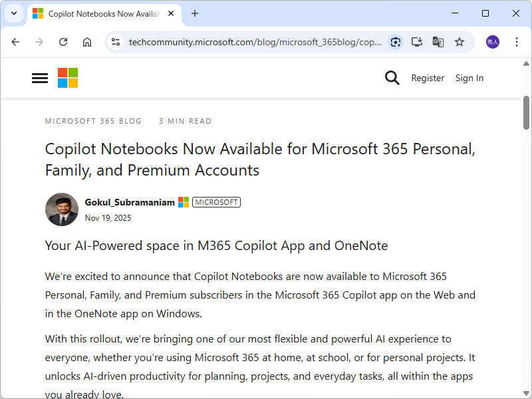Image resolution: width=532 pixels, height=399 pixels.
Task: Open the tech community hamburger menu
Action: (39, 78)
